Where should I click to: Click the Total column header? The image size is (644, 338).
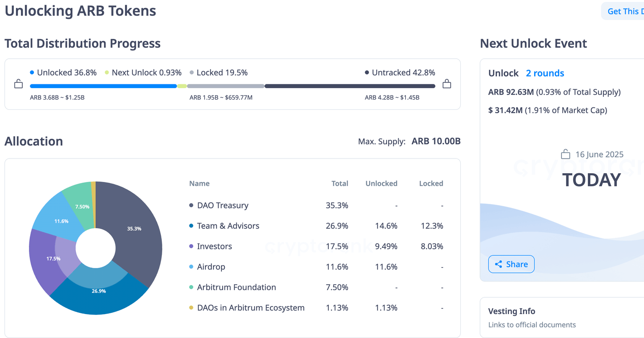coord(340,184)
